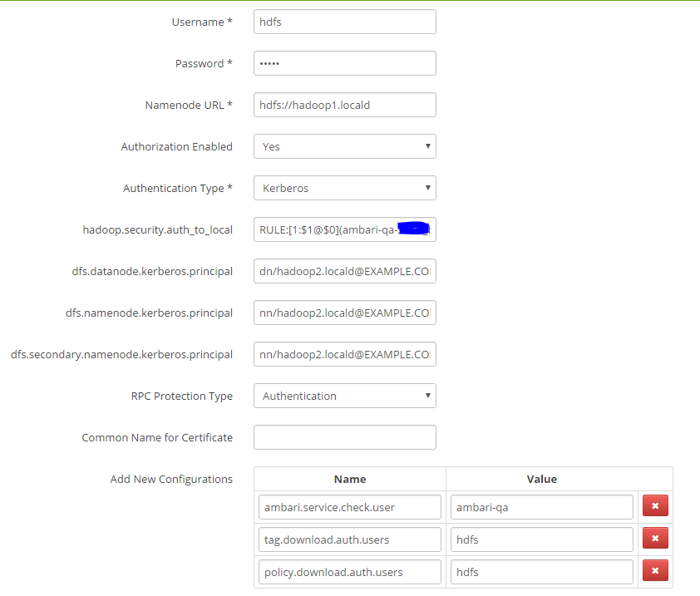Delete the tag.download.auth.users configuration row
Image resolution: width=700 pixels, height=596 pixels.
click(655, 538)
